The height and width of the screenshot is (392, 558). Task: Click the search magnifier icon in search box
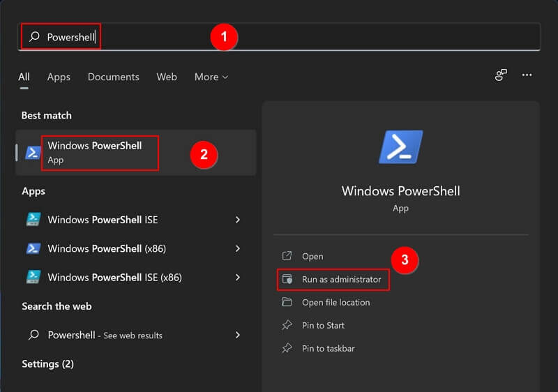point(34,36)
